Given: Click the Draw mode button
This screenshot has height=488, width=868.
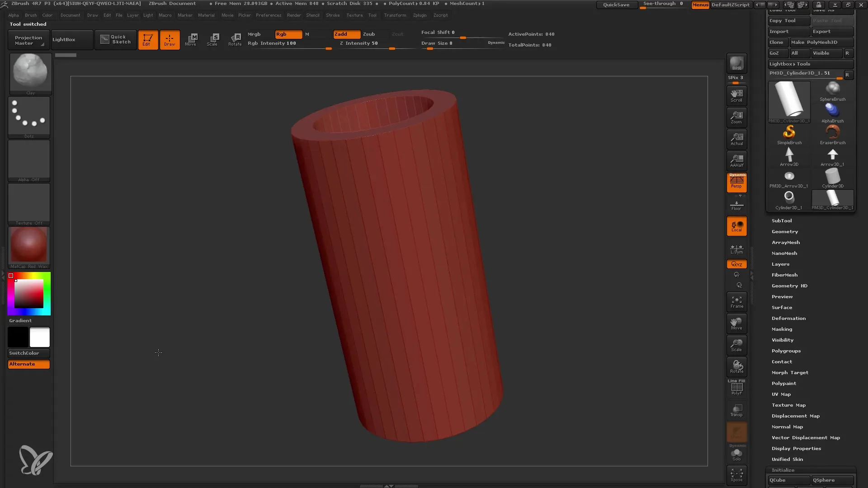Looking at the screenshot, I should 170,39.
